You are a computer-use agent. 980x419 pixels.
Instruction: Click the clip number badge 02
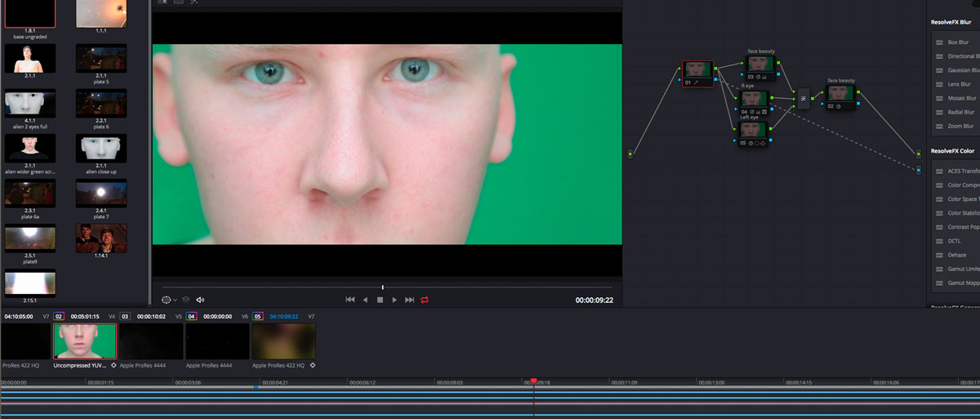59,315
